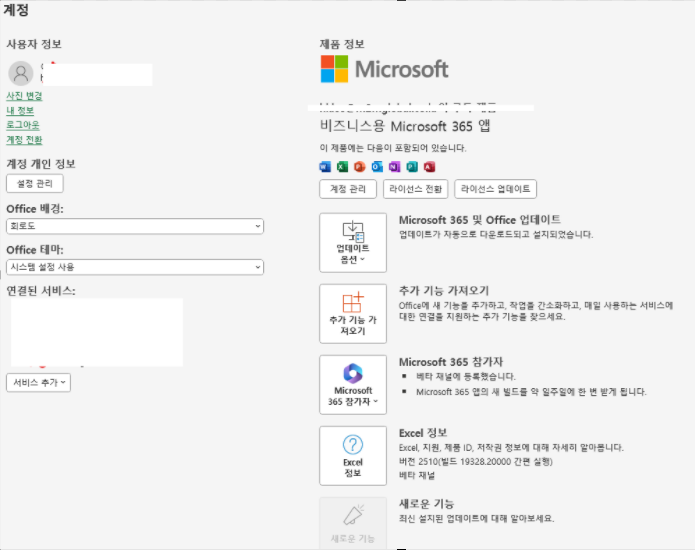The width and height of the screenshot is (695, 550).
Task: Click 새로운 기능 heading text
Action: tap(426, 504)
